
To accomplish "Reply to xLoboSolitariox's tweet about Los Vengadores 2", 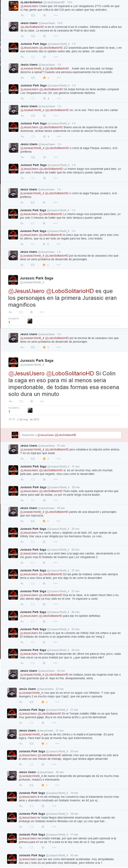I will (x=22, y=15).
